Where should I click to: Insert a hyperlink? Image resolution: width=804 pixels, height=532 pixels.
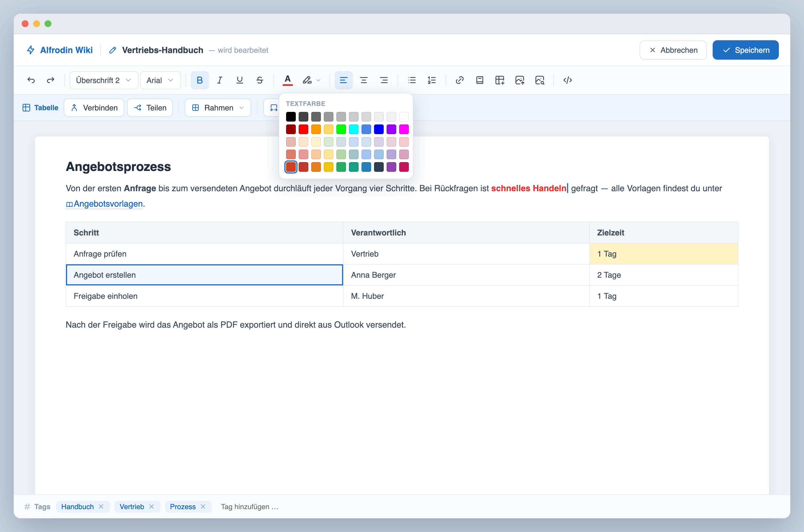point(459,80)
